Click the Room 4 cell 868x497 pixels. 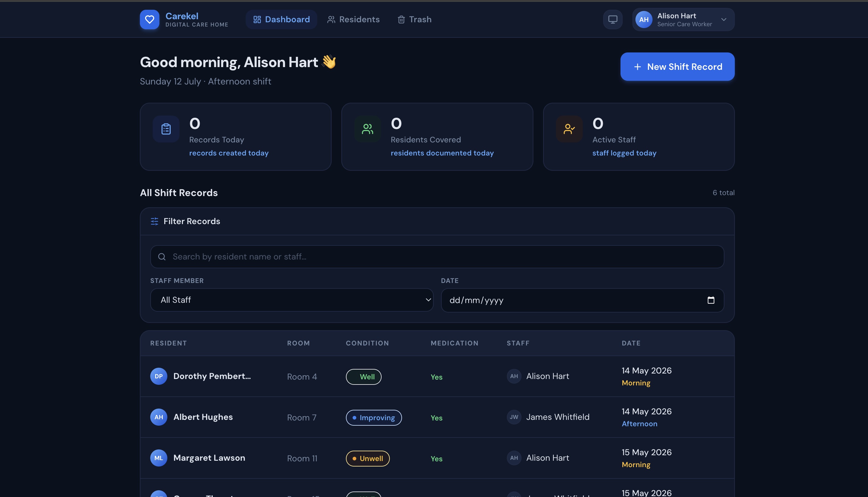click(302, 377)
